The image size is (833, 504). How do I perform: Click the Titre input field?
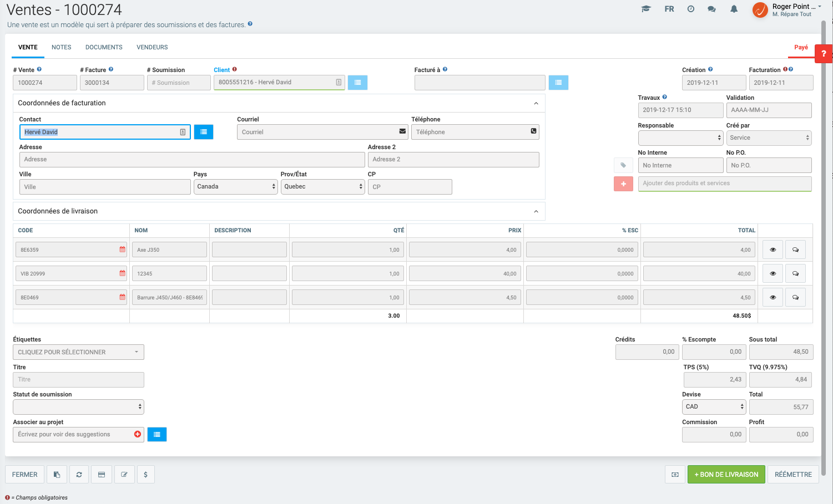(78, 380)
